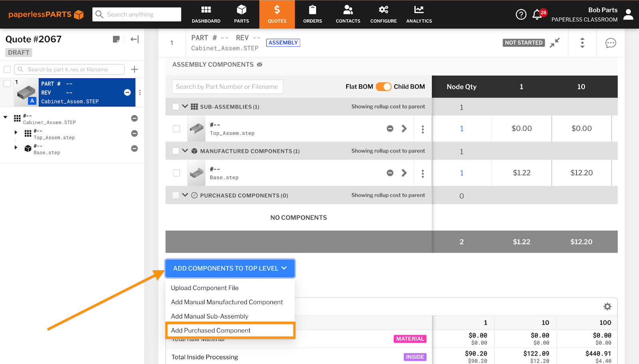Click Top_Assem.step node quantity 1 link
This screenshot has width=639, height=364.
pyautogui.click(x=462, y=129)
